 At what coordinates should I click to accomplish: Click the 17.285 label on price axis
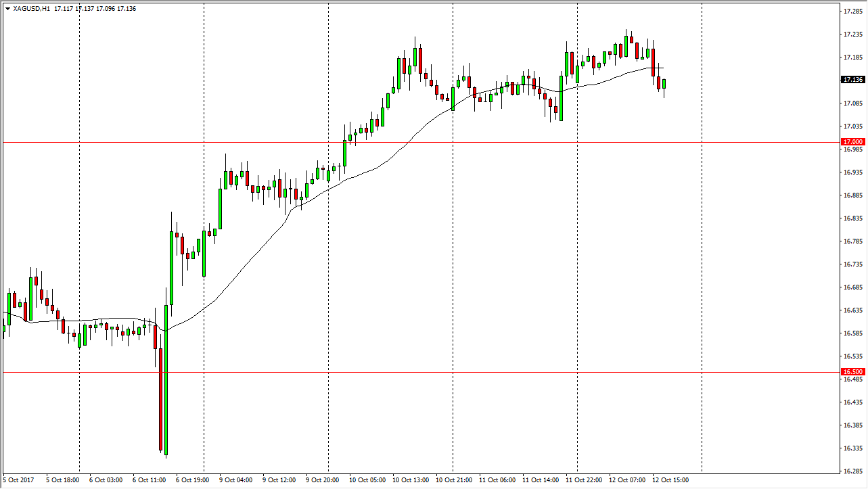(851, 11)
